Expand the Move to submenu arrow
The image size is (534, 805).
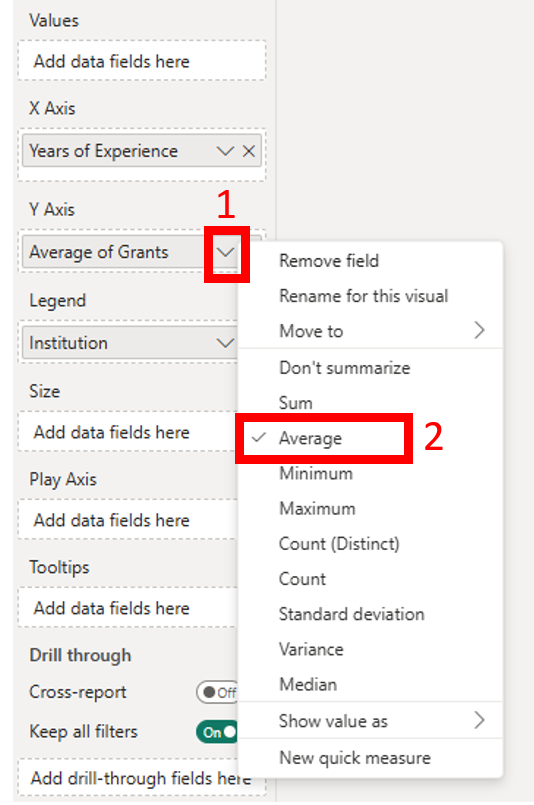click(x=479, y=331)
